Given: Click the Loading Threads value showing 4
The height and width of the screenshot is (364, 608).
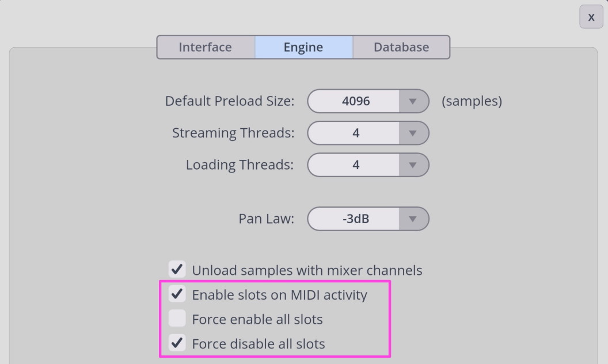Looking at the screenshot, I should click(x=355, y=165).
